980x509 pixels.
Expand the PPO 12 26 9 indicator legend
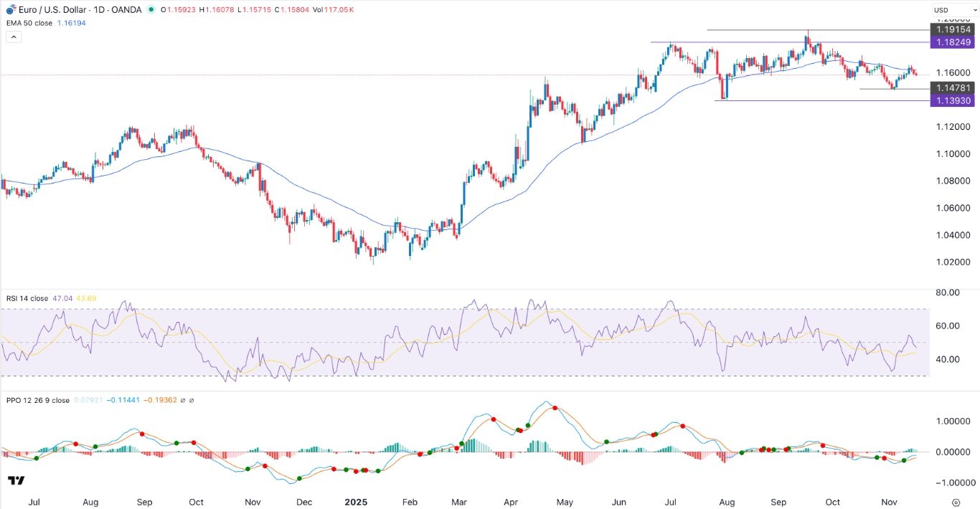[x=36, y=400]
